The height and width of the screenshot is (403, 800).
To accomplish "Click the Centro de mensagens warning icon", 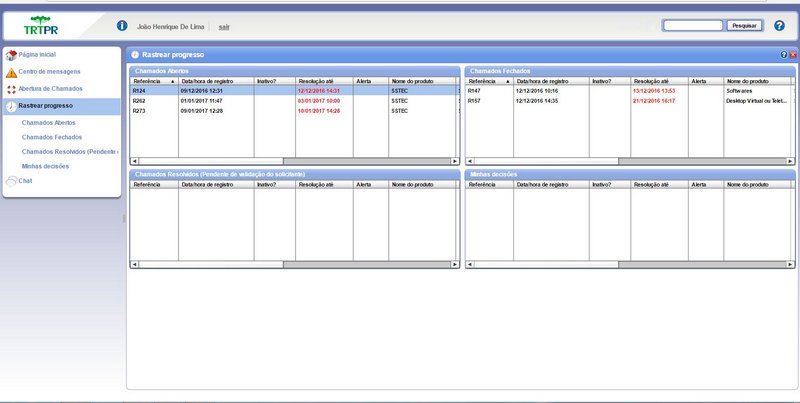I will [x=11, y=72].
